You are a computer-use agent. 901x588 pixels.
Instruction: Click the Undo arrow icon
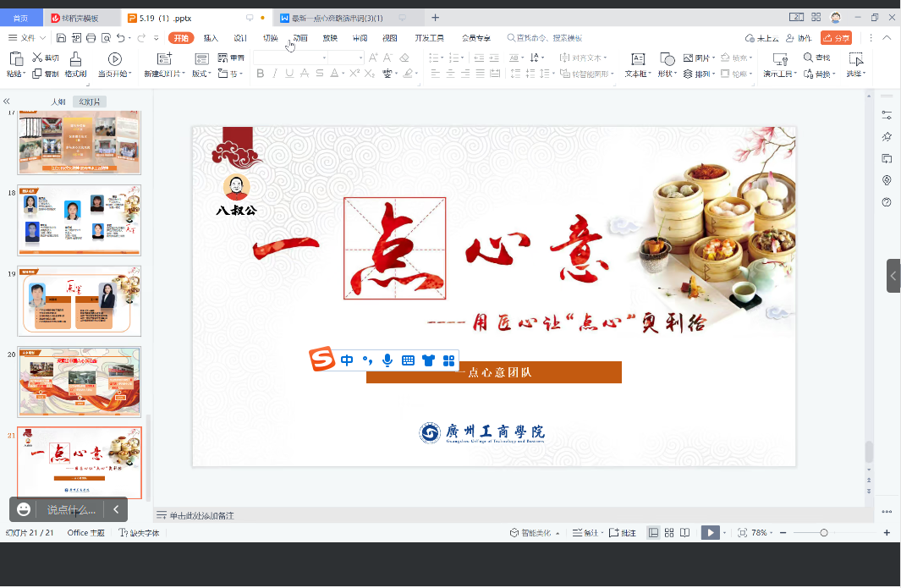121,38
